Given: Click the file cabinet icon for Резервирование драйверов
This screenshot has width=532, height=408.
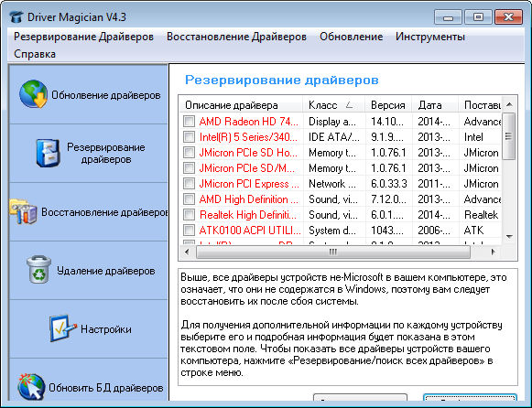Looking at the screenshot, I should coord(49,153).
